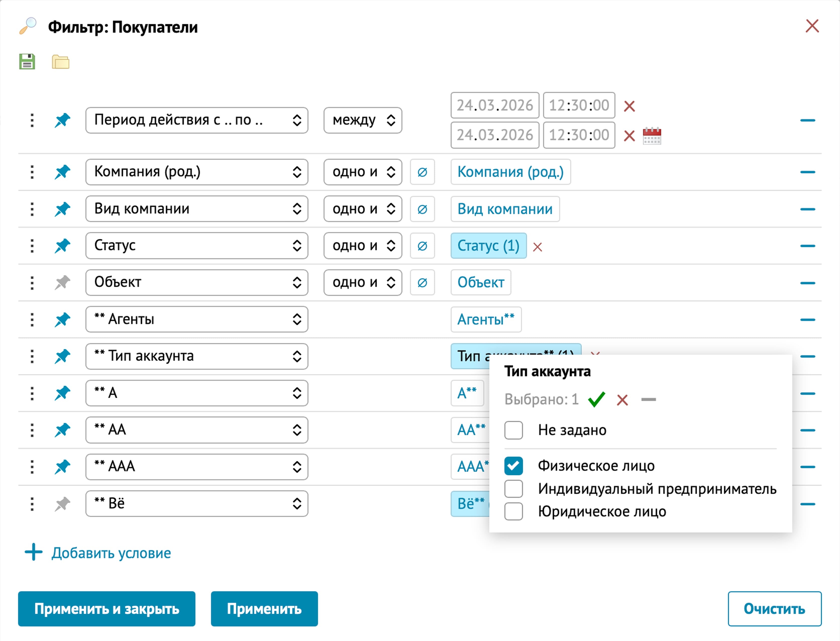Click the first start date field
The width and height of the screenshot is (840, 641).
coord(494,105)
